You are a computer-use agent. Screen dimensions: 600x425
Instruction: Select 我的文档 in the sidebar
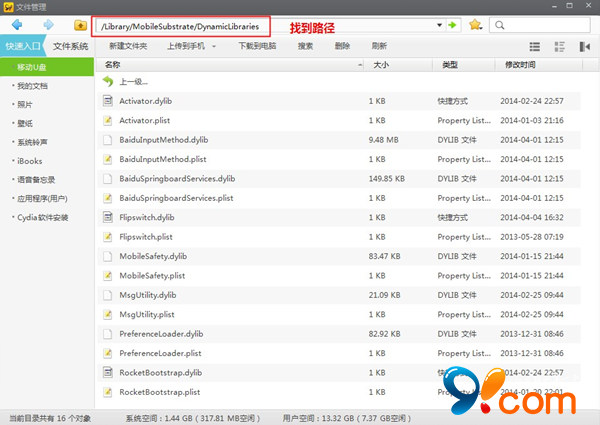tap(32, 86)
